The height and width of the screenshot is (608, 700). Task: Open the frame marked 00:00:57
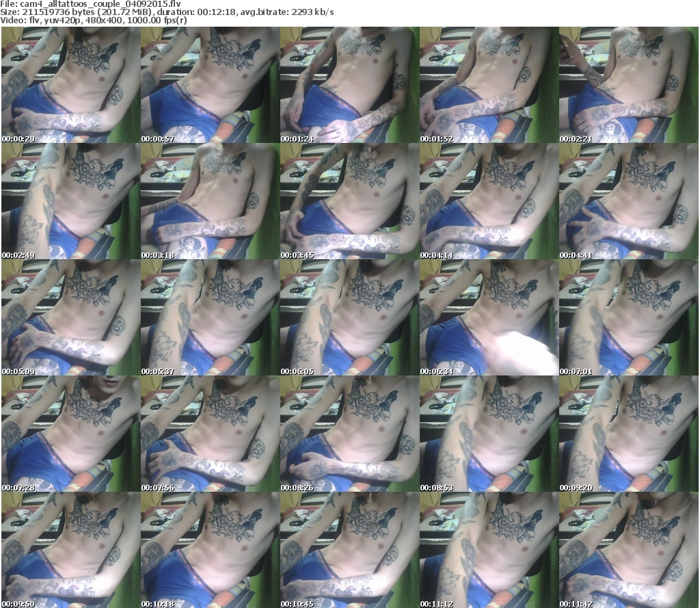211,85
